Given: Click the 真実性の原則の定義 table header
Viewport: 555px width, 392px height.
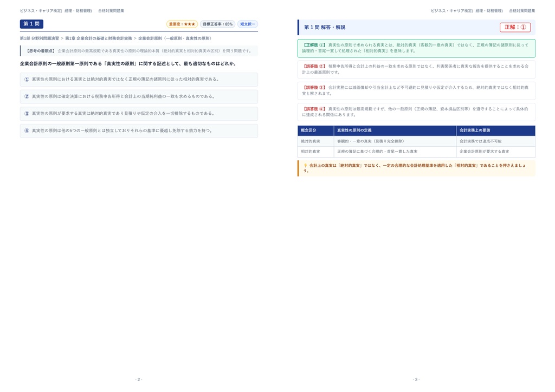Looking at the screenshot, I should pyautogui.click(x=395, y=130).
